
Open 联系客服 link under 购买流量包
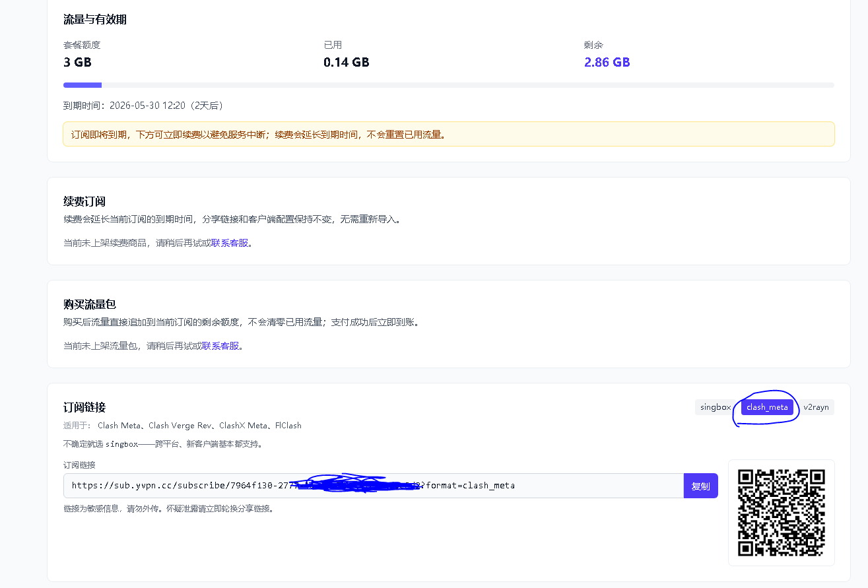[x=220, y=346]
